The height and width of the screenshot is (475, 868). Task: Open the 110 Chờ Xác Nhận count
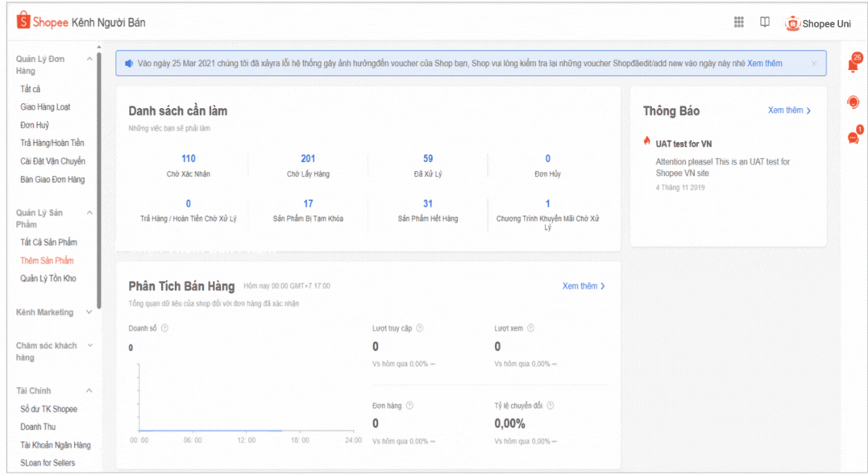(189, 159)
